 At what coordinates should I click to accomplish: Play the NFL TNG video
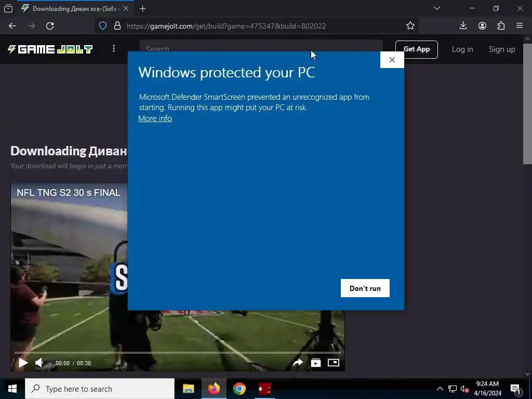tap(23, 363)
